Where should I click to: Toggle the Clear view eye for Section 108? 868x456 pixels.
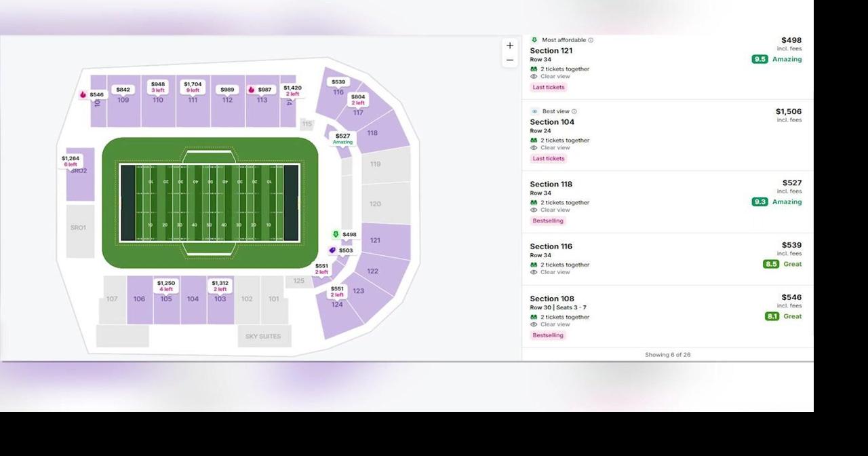[534, 324]
